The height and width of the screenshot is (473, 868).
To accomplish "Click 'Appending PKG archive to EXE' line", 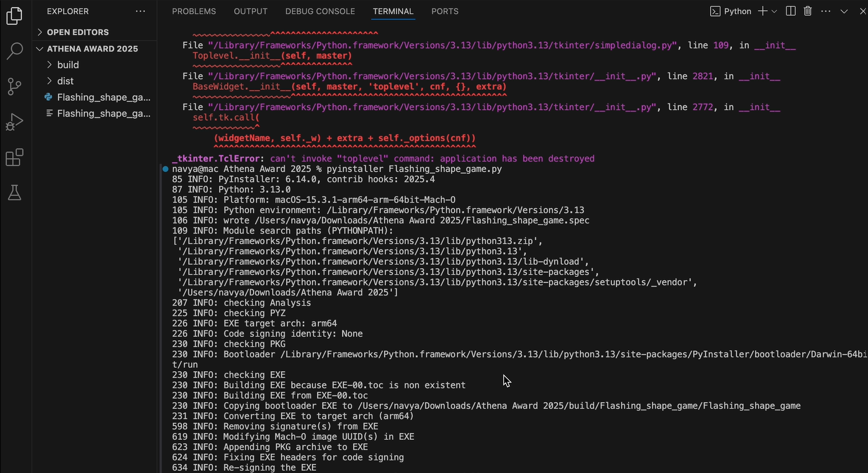I will pos(270,447).
